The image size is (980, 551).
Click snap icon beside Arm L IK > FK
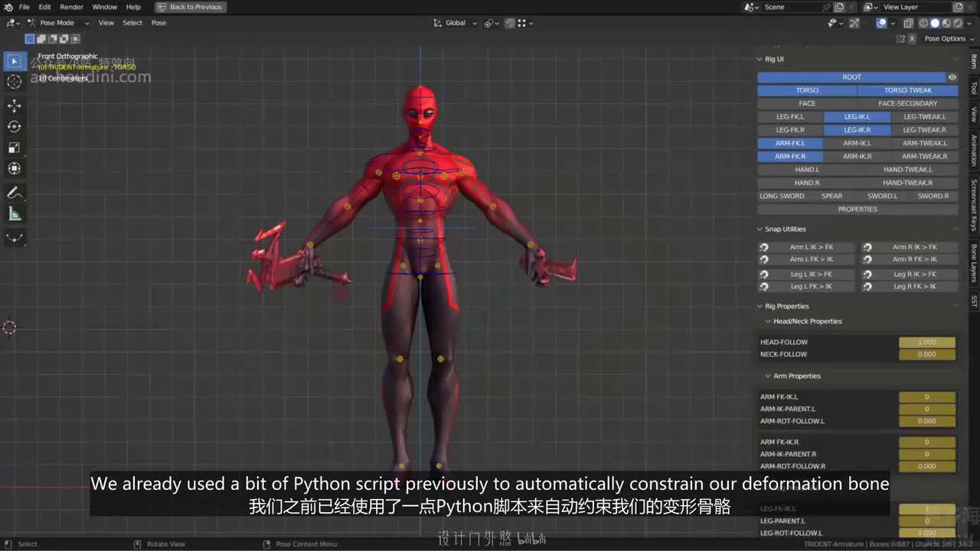[763, 247]
